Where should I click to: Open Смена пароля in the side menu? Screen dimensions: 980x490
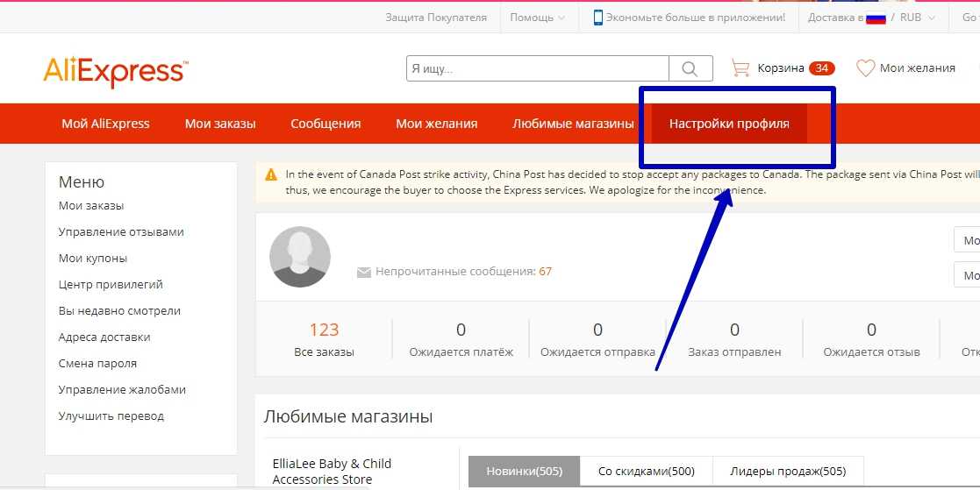(x=97, y=363)
